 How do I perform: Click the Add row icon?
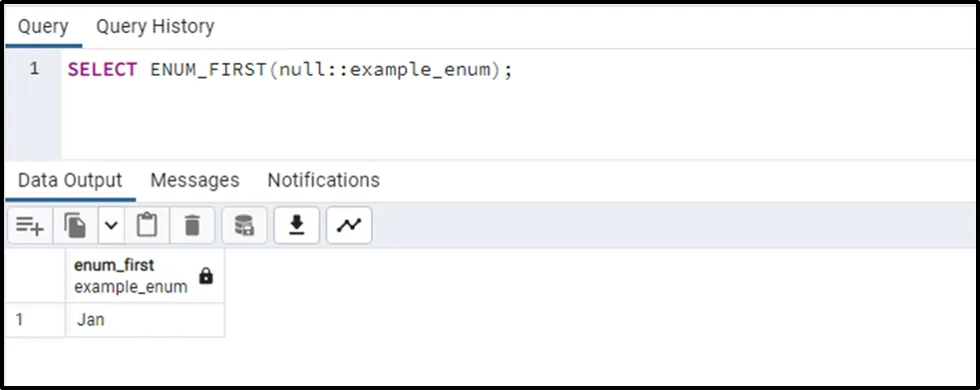coord(30,225)
